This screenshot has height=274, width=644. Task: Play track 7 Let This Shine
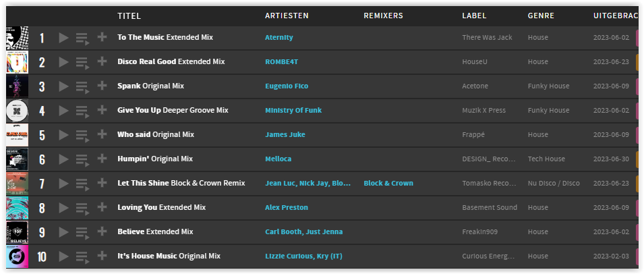click(x=63, y=183)
